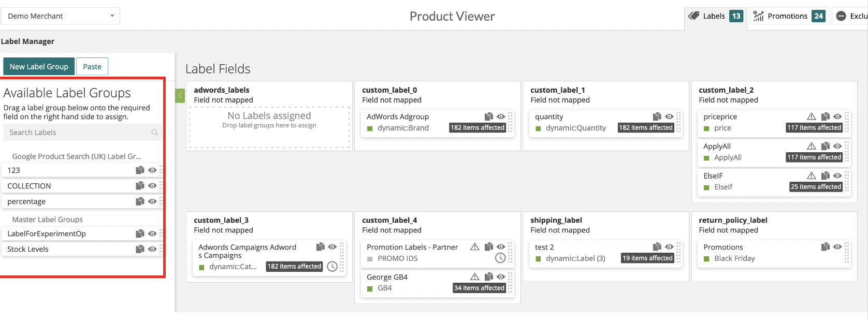The image size is (868, 320).
Task: Open the Exclusions tab
Action: point(850,16)
